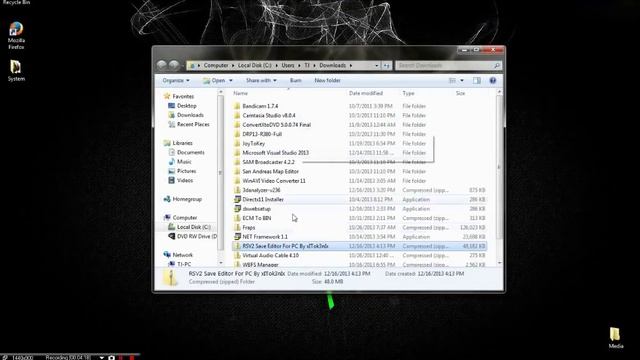This screenshot has height=360, width=640.
Task: Select Camtasia Studio v8.0.4 folder
Action: pos(269,116)
